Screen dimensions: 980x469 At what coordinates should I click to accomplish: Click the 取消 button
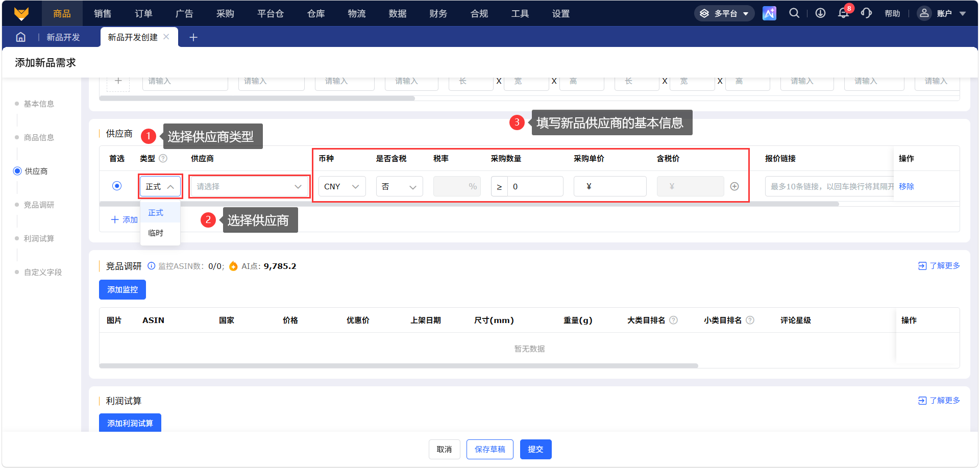[x=444, y=449]
